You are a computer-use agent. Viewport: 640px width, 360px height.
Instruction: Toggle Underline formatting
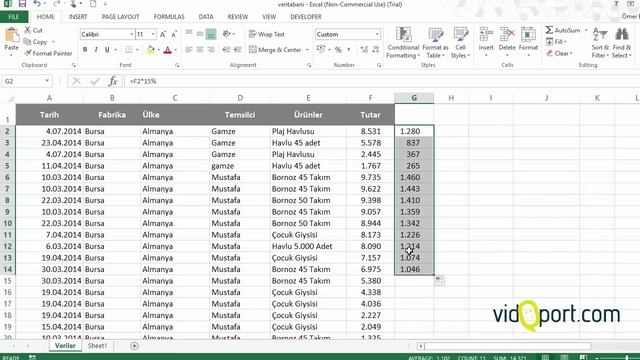pos(107,50)
